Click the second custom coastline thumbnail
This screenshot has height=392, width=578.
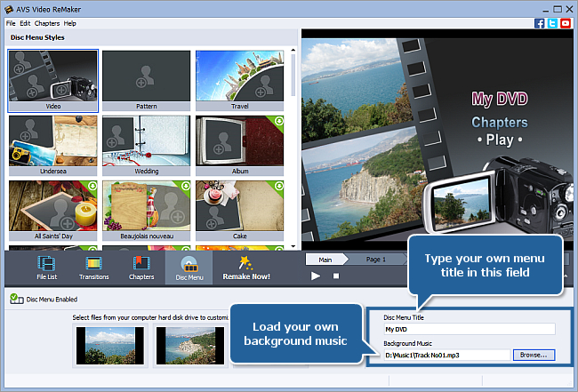click(x=190, y=346)
